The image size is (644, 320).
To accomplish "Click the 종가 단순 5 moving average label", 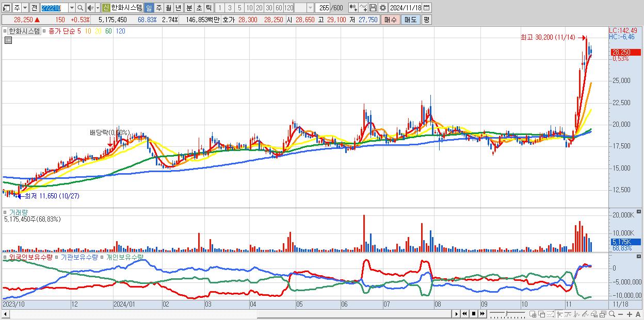I will click(65, 31).
